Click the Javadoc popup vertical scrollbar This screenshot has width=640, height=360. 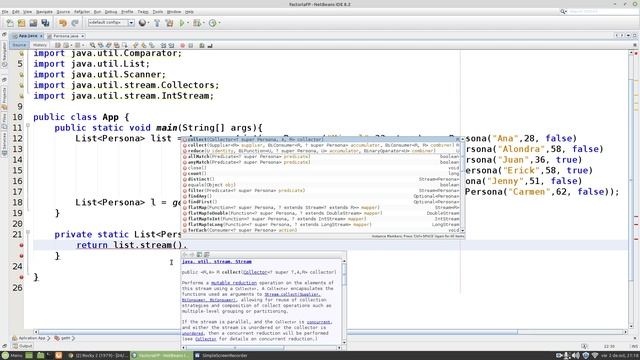[x=344, y=301]
